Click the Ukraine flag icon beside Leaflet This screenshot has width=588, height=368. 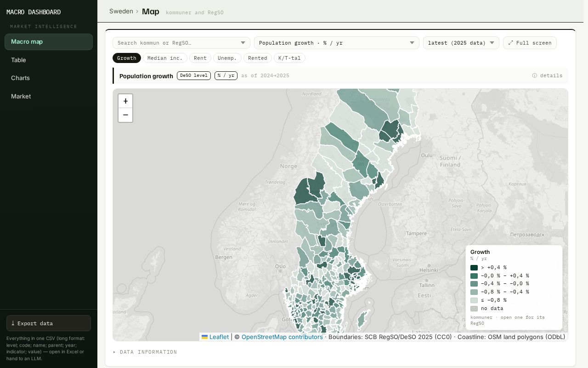[204, 337]
